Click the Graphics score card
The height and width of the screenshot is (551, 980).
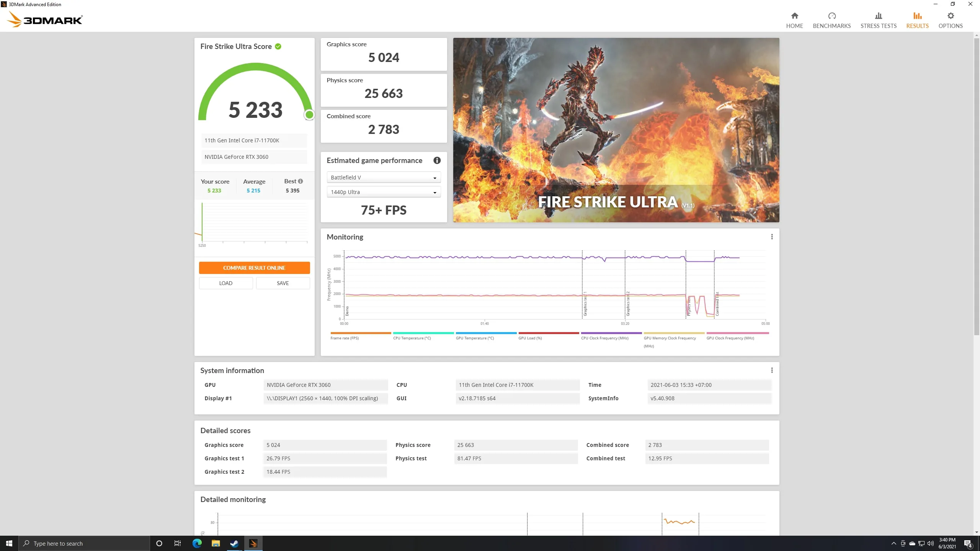tap(384, 54)
